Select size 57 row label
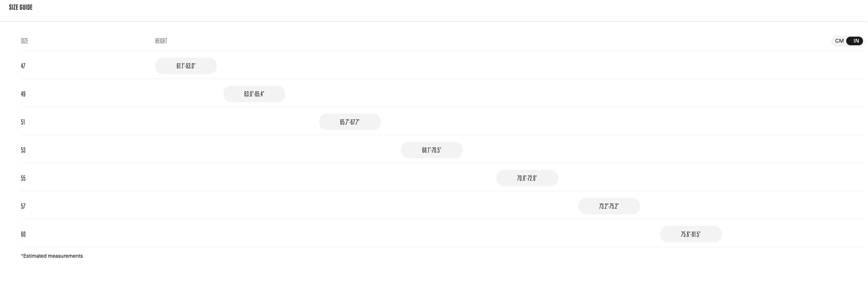The width and height of the screenshot is (868, 306). click(23, 206)
